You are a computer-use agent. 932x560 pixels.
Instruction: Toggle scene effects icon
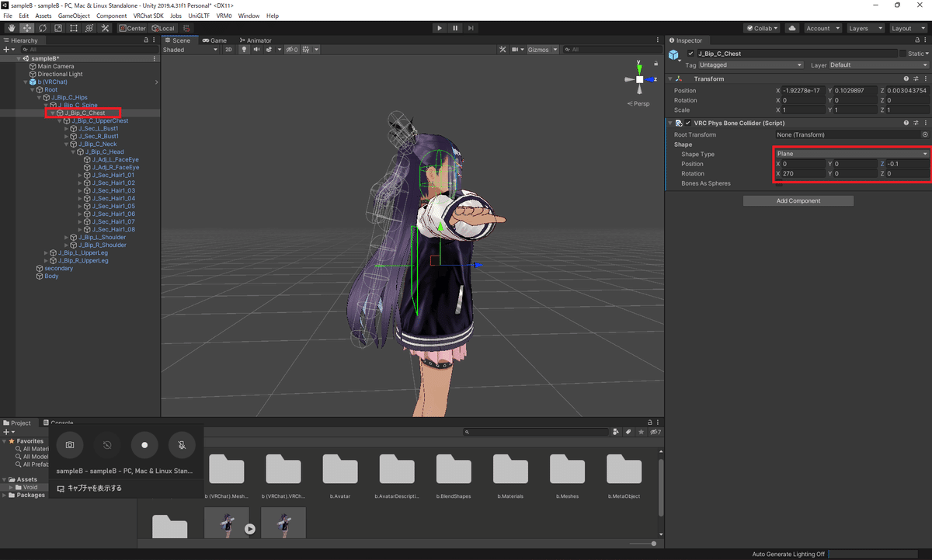click(269, 50)
